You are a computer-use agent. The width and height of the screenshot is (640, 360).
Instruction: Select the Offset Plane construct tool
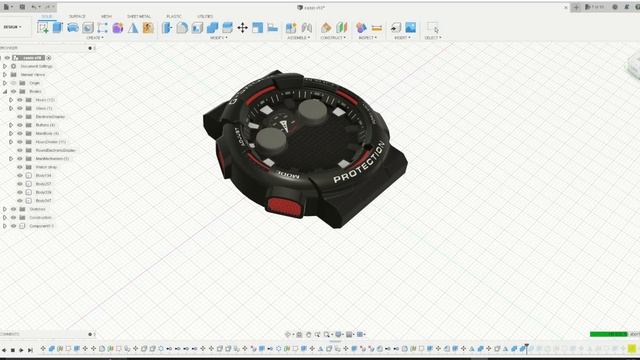(x=326, y=27)
